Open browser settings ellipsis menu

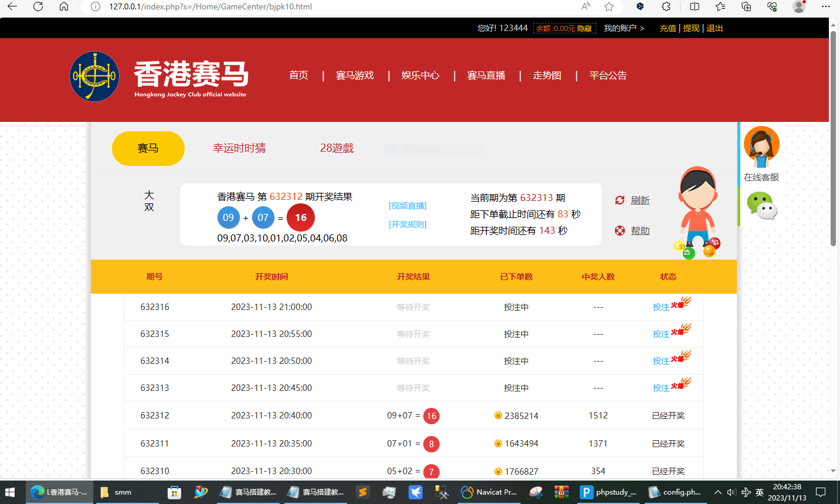tap(826, 6)
